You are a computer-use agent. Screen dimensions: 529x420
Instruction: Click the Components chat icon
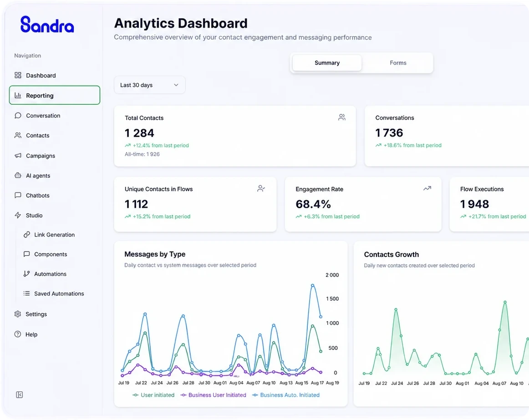click(x=27, y=254)
